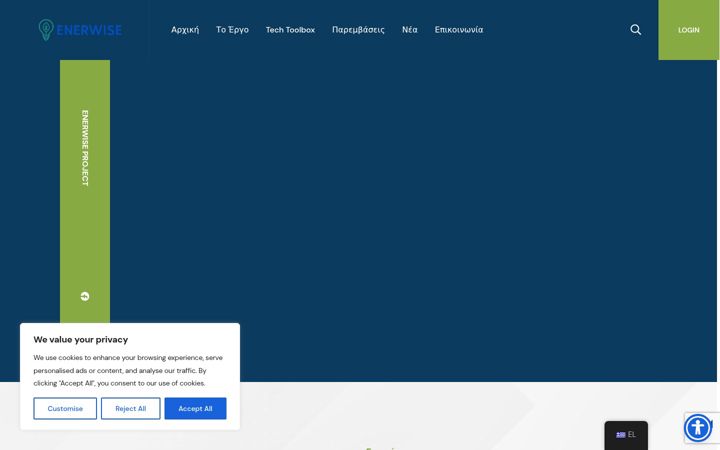Click the vertical ENERWISE PROJECT label
This screenshot has width=720, height=450.
[85, 148]
